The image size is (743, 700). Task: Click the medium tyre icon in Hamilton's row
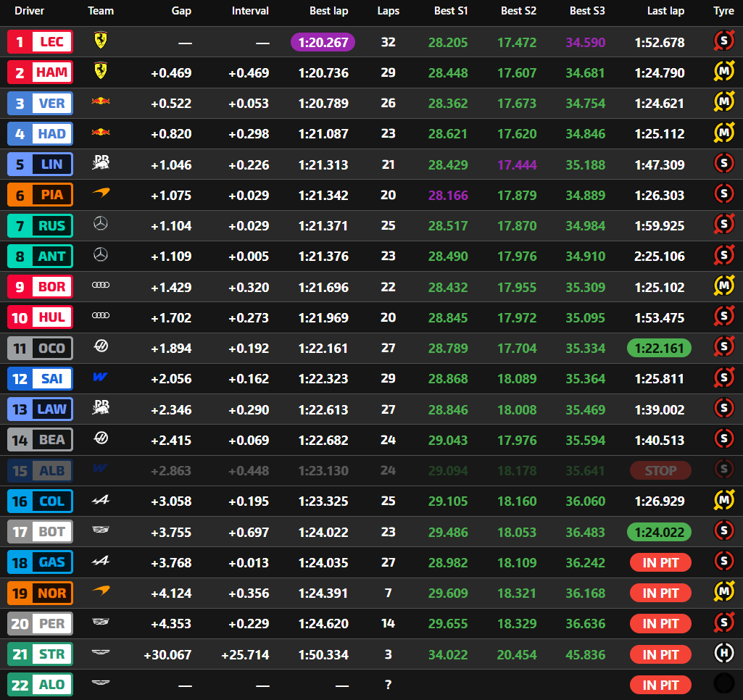723,72
